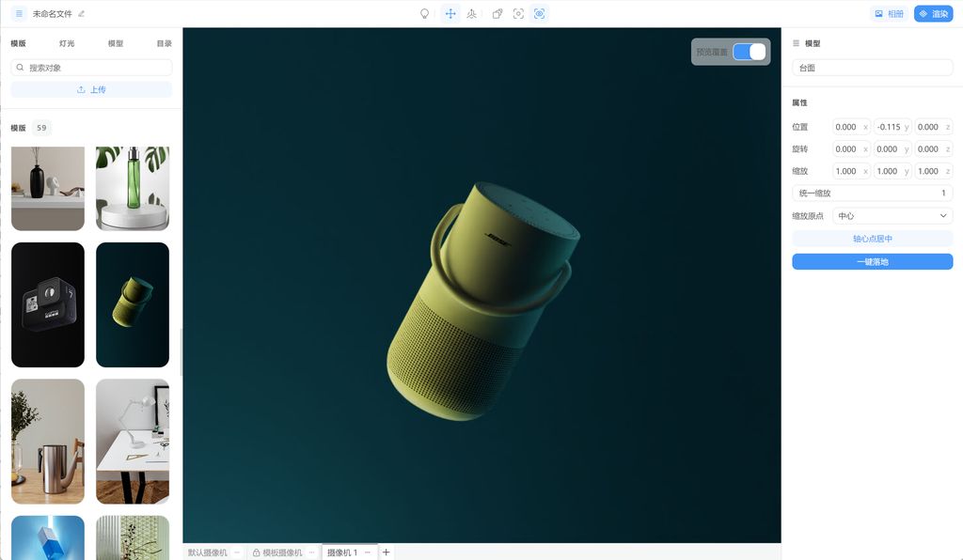Screen dimensions: 963x560
Task: Switch to the 灯光 tab
Action: (67, 43)
